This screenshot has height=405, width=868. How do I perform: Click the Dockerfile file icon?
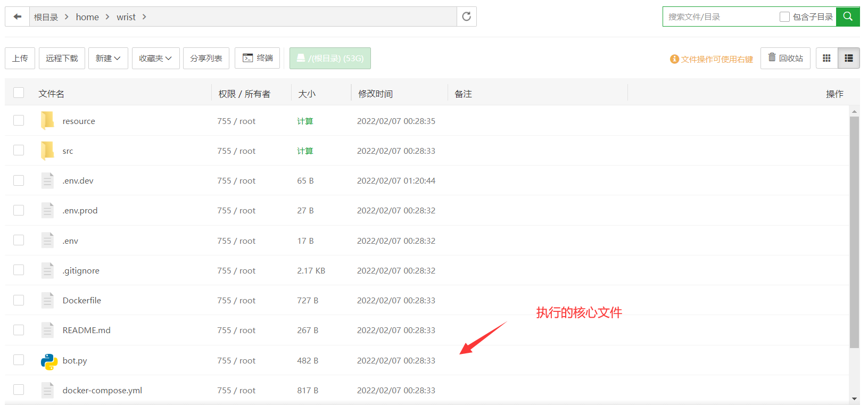[47, 300]
